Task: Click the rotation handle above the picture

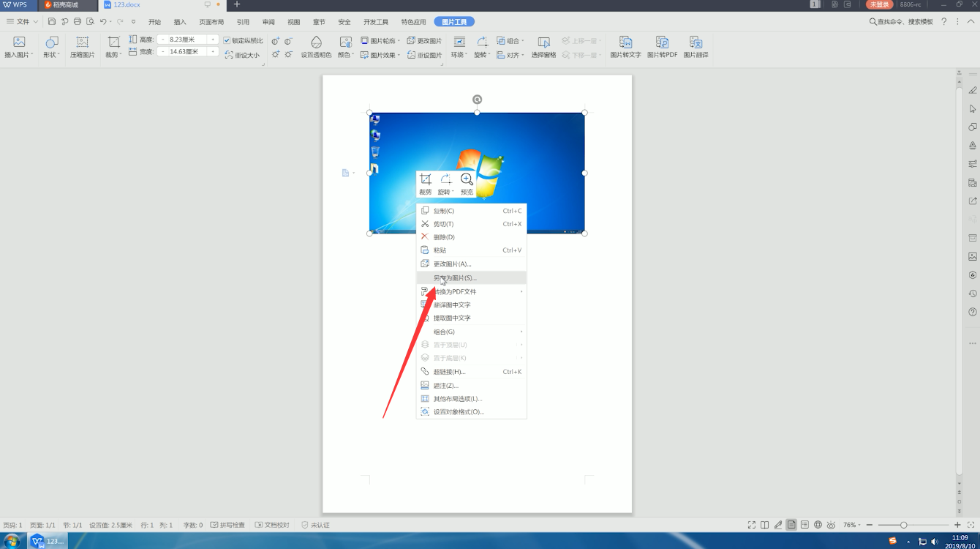Action: tap(477, 100)
